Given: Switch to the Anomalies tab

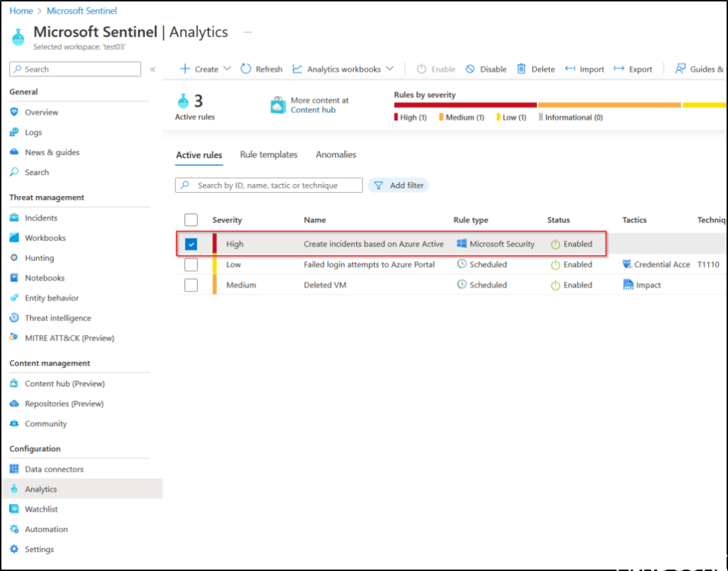Looking at the screenshot, I should pos(336,154).
